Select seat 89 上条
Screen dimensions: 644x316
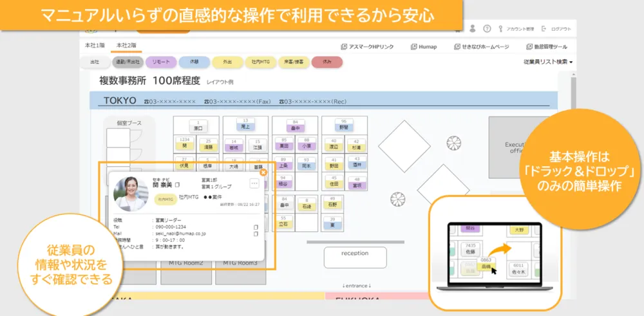(283, 163)
